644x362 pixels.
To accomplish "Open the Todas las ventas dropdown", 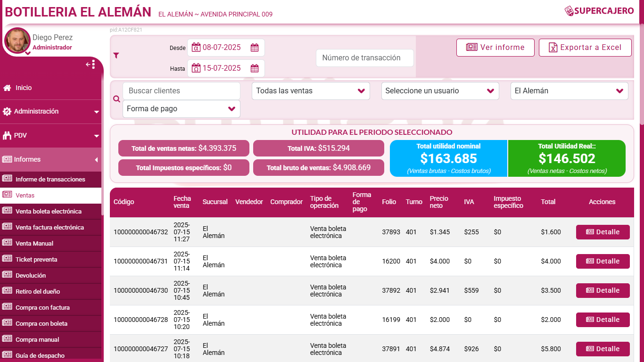I will pyautogui.click(x=311, y=91).
